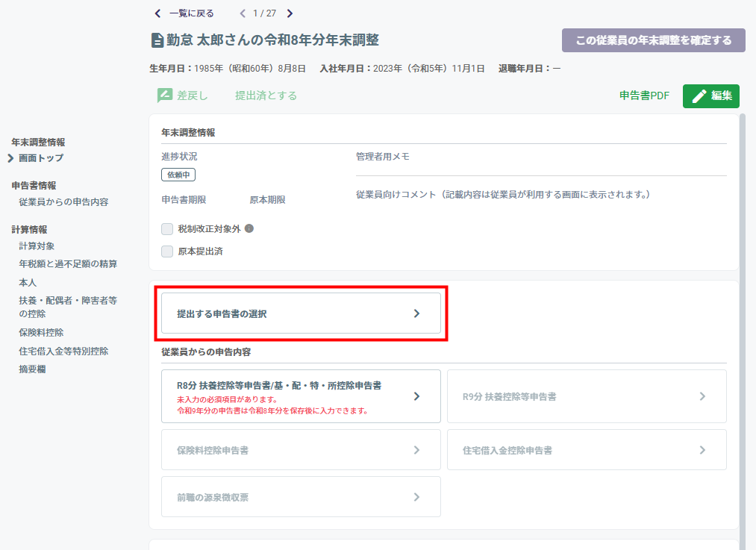This screenshot has height=550, width=756.
Task: Go to previous employee record arrow
Action: point(243,13)
